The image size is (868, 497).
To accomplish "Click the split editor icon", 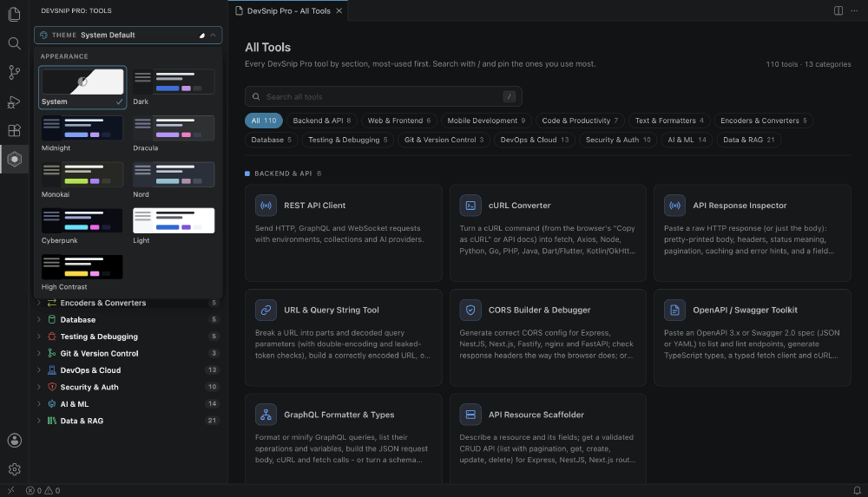I will tap(838, 10).
